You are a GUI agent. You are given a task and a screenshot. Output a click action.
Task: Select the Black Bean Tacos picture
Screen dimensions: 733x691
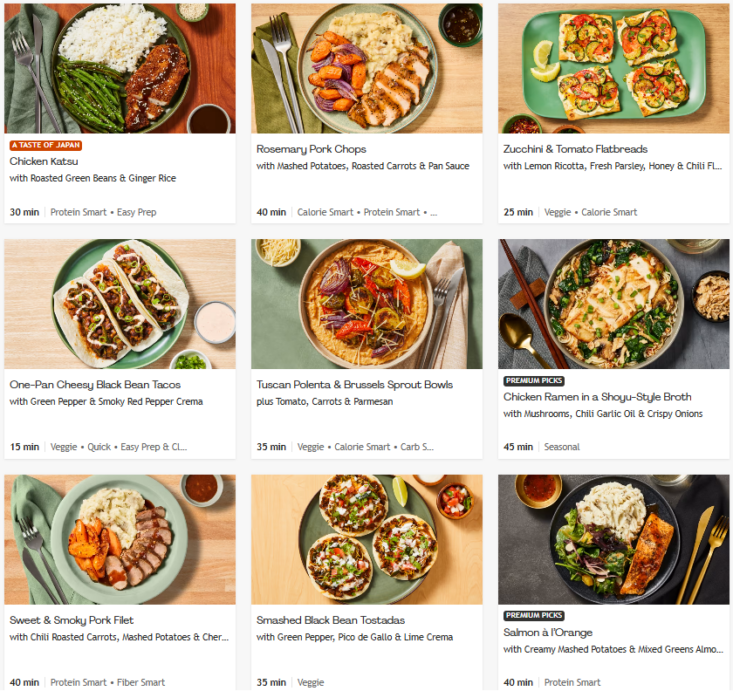click(x=120, y=303)
